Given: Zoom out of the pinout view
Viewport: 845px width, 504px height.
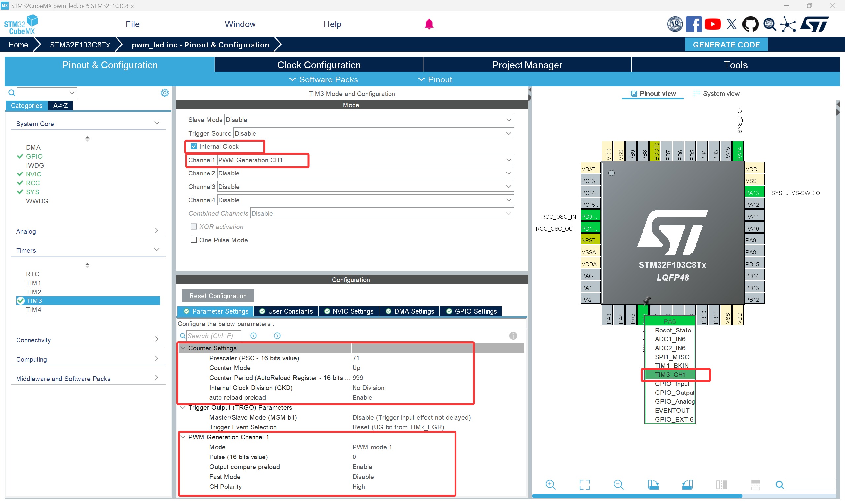Looking at the screenshot, I should (x=618, y=485).
